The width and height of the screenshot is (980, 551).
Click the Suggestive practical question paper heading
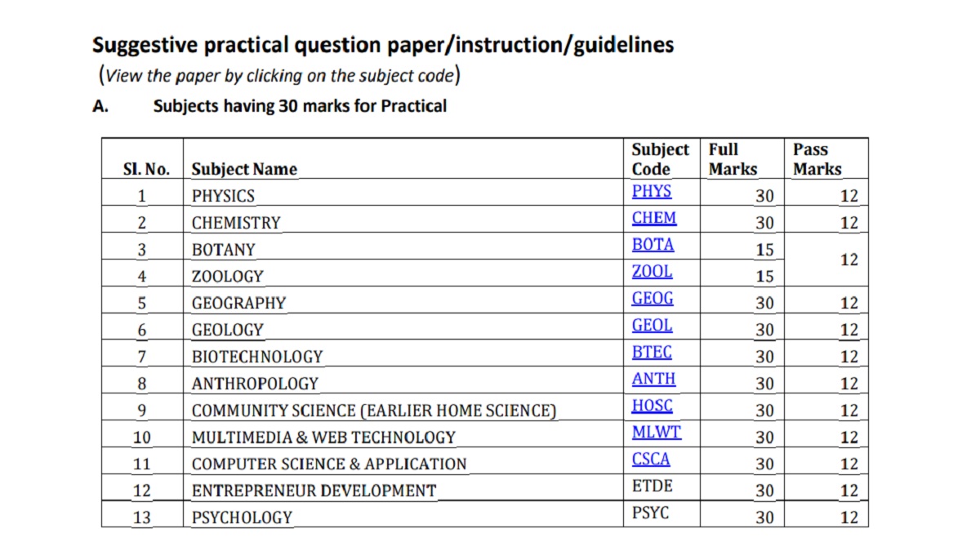[383, 44]
